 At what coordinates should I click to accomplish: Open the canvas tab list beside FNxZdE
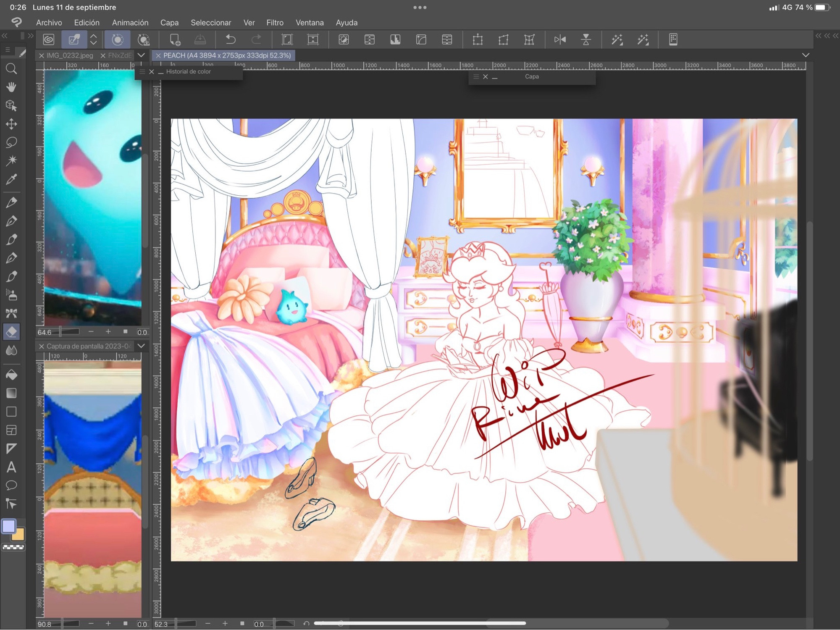pyautogui.click(x=142, y=55)
